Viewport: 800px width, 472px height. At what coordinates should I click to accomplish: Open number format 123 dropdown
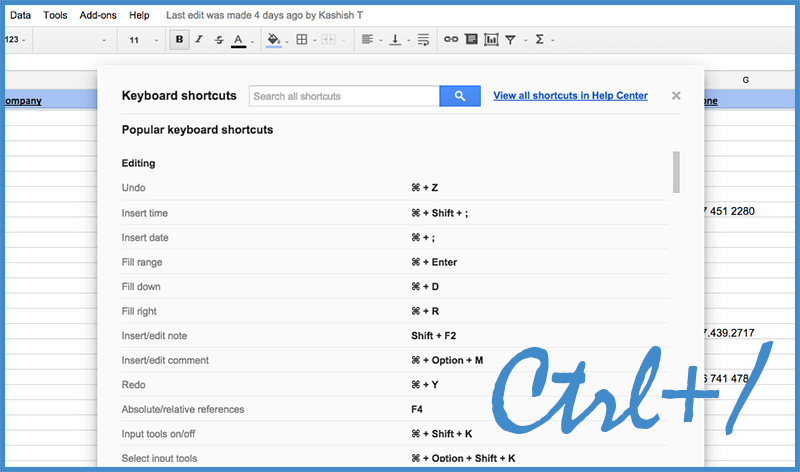15,40
